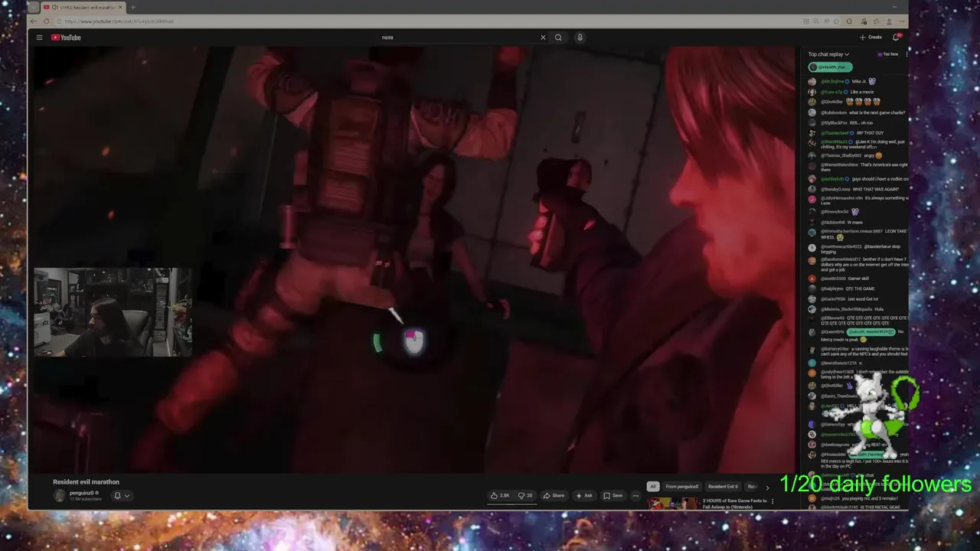Open the '2 HOURS of Rare Game Facts' thumbnail
Screen dimensions: 980x551
tap(674, 504)
